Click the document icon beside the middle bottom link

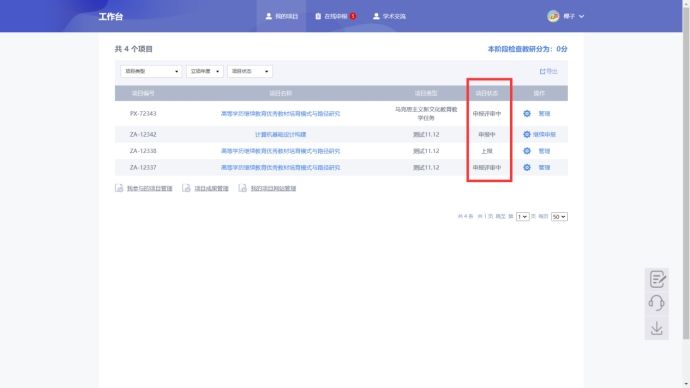coord(186,188)
